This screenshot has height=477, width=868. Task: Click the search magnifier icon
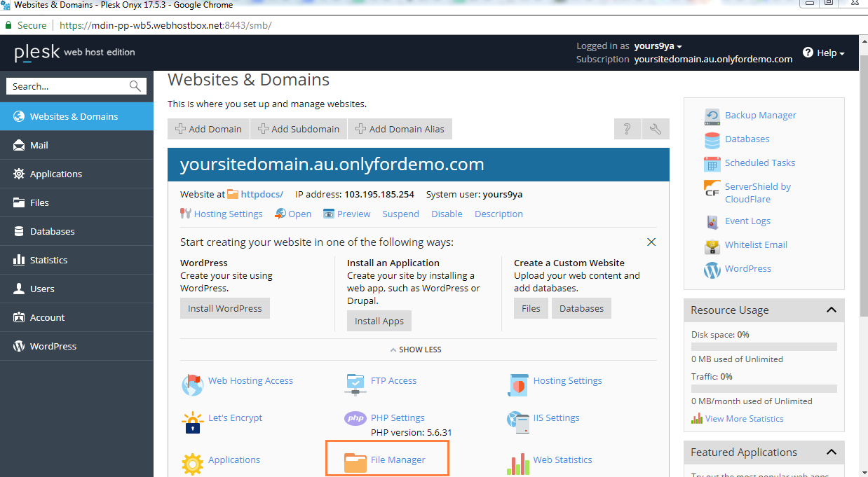point(135,86)
